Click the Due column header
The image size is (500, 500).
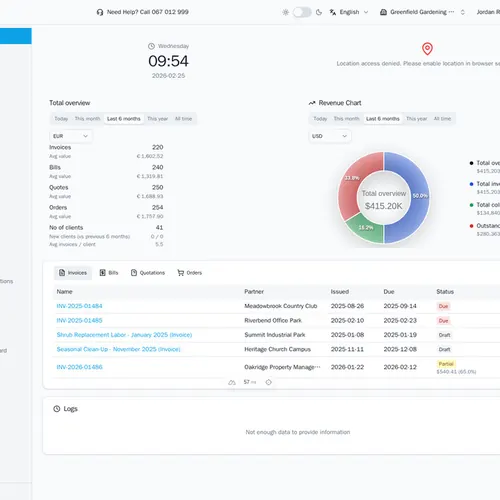[389, 292]
